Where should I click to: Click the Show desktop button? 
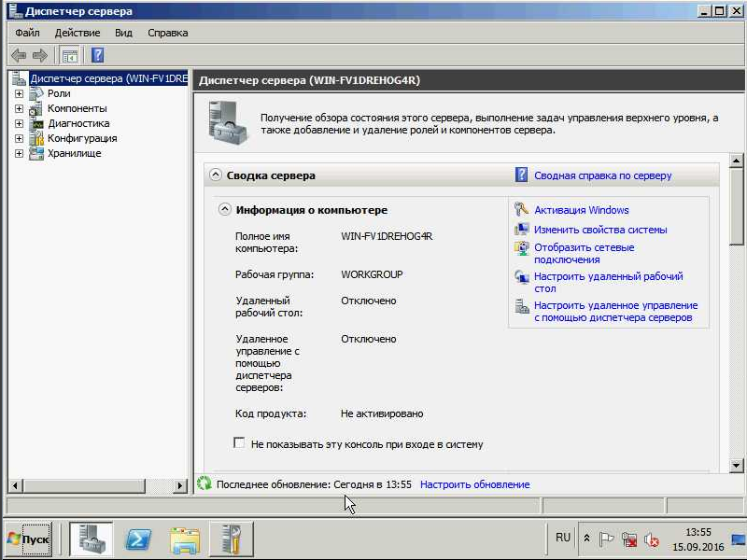(739, 539)
